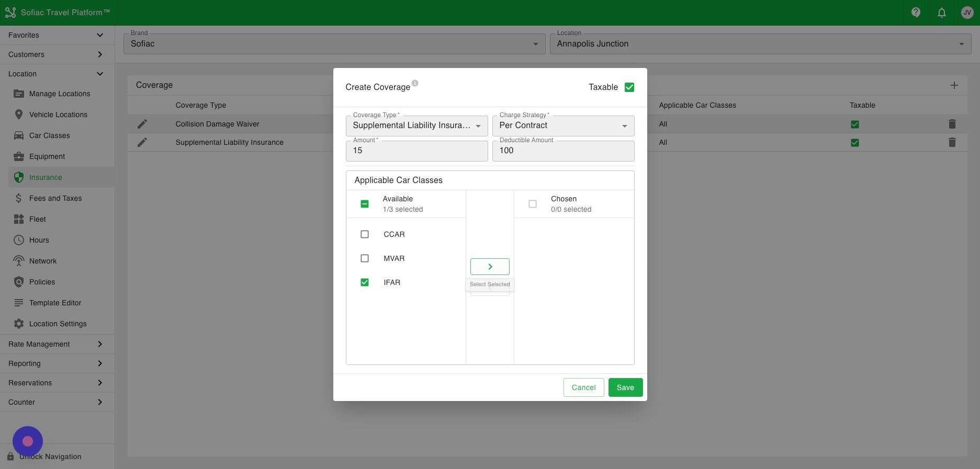Viewport: 980px width, 469px height.
Task: Click the Deductible Amount field
Action: tap(564, 151)
